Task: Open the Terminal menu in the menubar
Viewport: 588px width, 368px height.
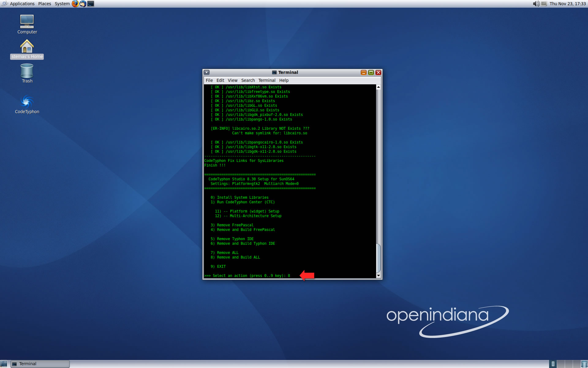Action: (x=267, y=80)
